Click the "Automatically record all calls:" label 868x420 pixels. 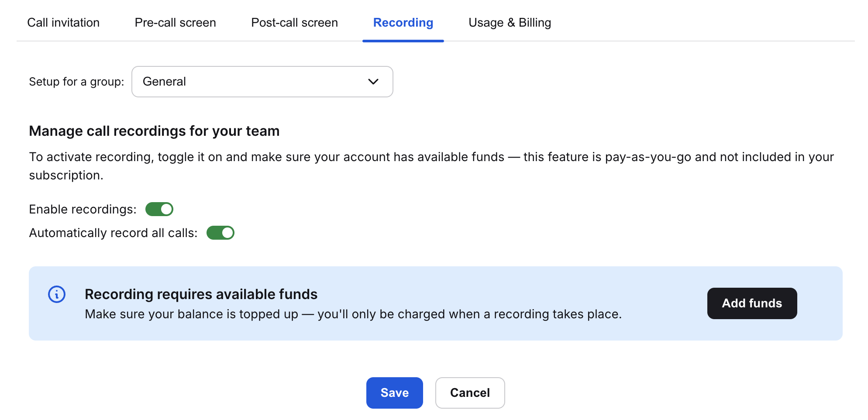click(x=113, y=233)
